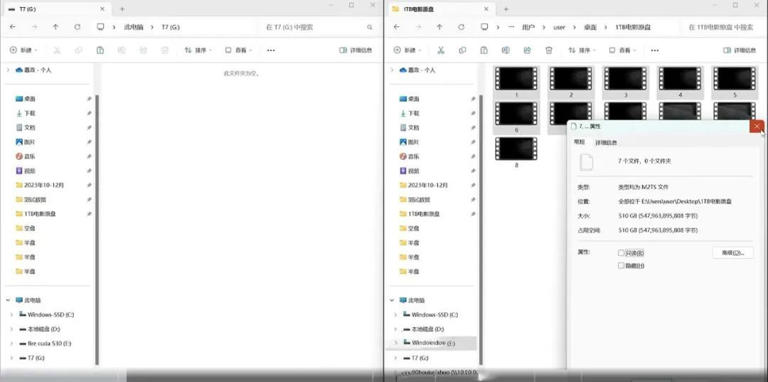Image resolution: width=768 pixels, height=382 pixels.
Task: Delete selection via trash icon in 1TB电影原盘 window
Action: coord(549,50)
